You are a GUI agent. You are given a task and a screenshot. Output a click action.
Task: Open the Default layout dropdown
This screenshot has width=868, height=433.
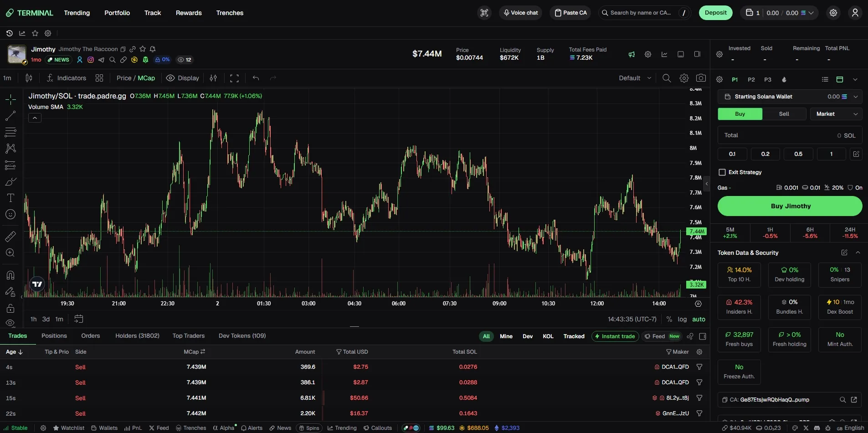[635, 78]
